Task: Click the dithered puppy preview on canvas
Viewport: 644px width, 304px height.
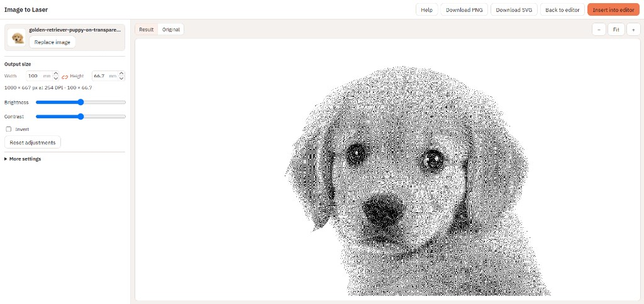Action: point(417,181)
